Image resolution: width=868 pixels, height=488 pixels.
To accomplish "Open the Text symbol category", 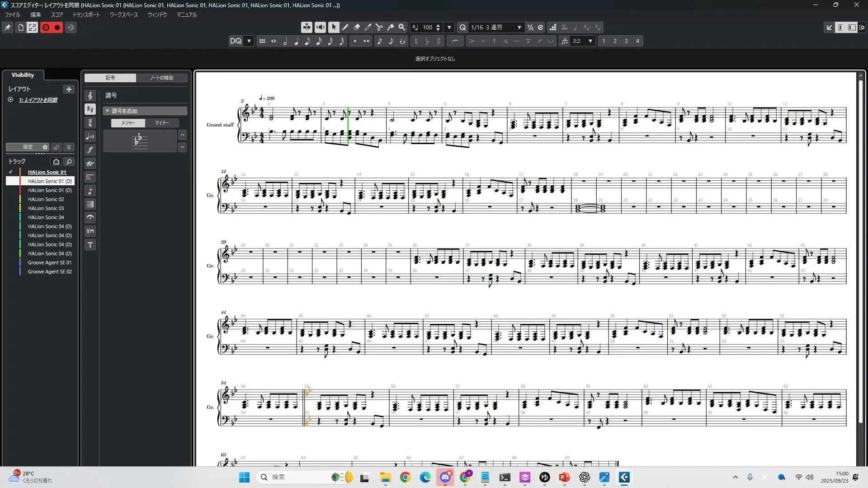I will [90, 245].
